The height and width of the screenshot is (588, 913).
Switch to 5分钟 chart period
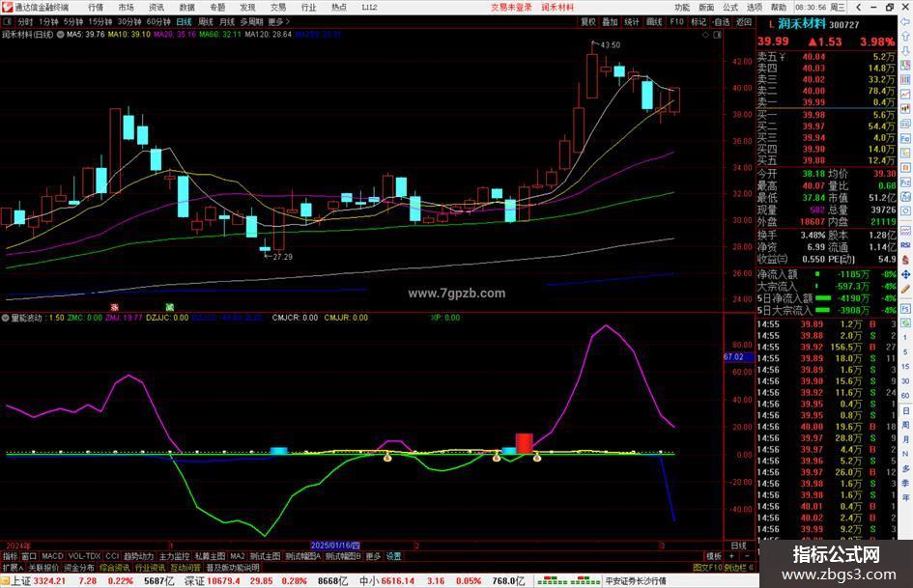(72, 21)
